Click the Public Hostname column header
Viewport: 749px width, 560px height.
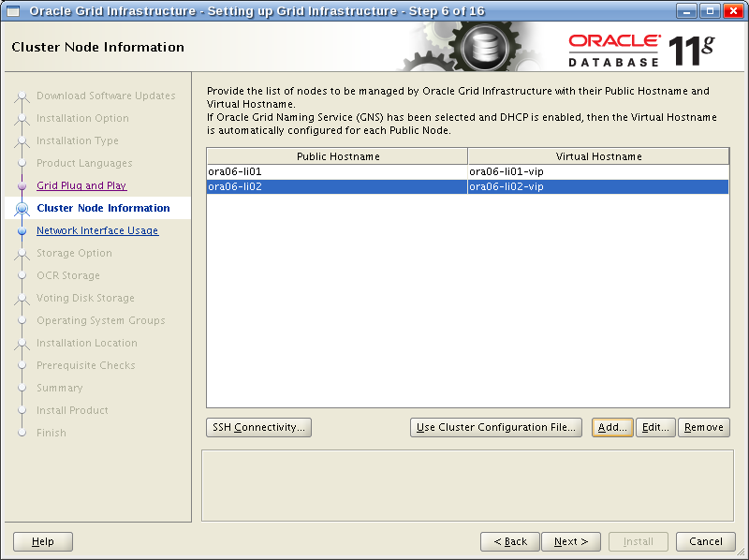click(x=337, y=156)
